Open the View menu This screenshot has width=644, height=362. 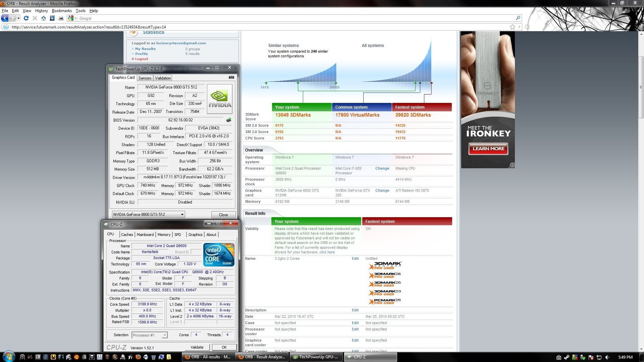click(27, 11)
